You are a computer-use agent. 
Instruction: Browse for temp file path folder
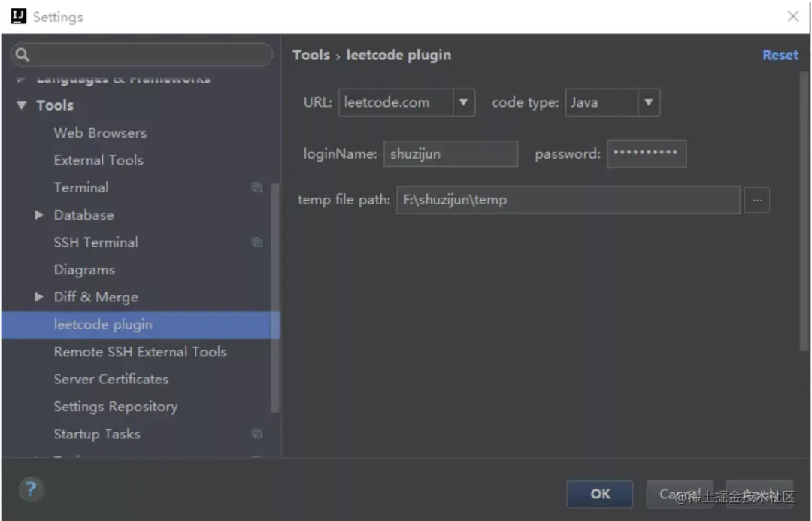(x=757, y=200)
